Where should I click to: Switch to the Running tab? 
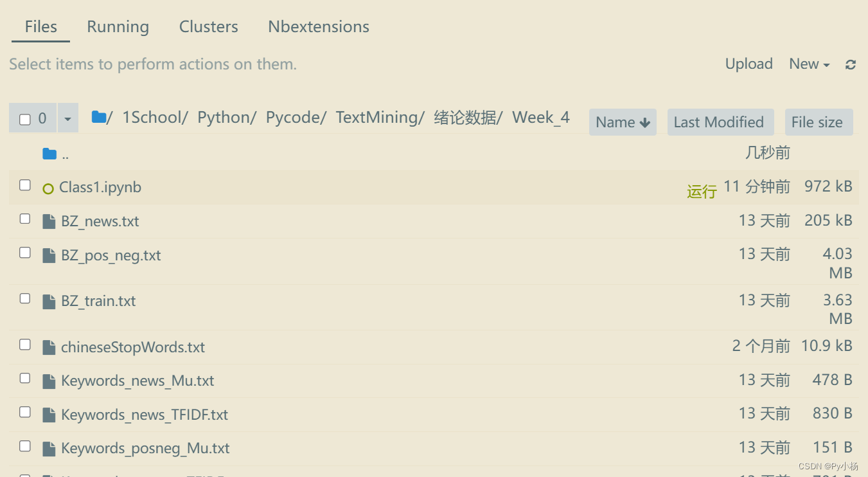click(x=118, y=27)
